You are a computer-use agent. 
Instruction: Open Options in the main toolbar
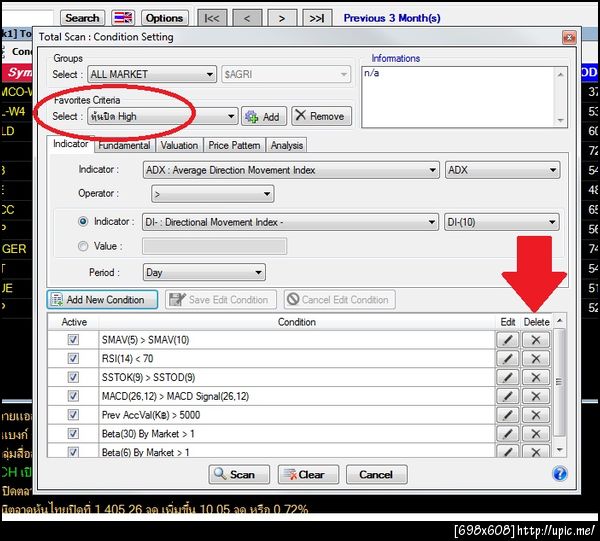(x=165, y=18)
